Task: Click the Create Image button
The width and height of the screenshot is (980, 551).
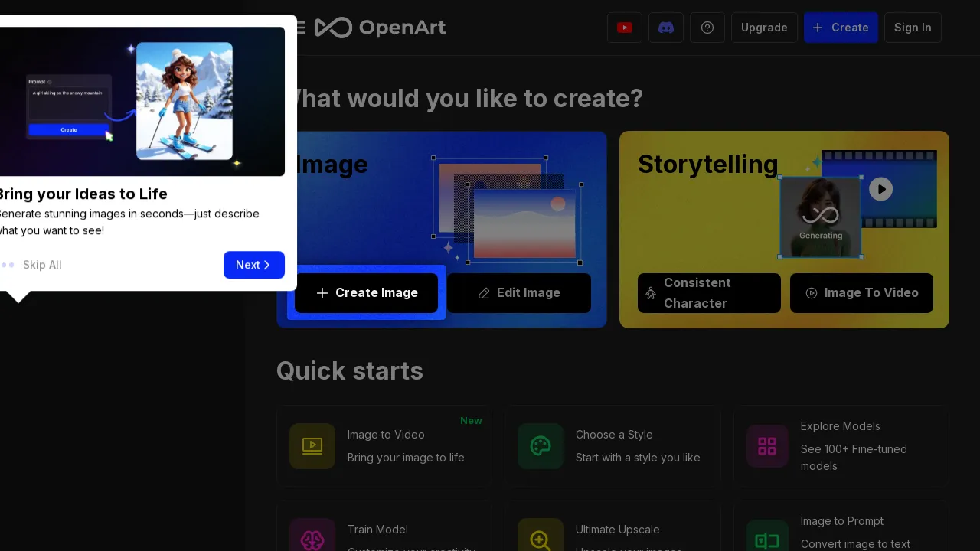Action: [x=366, y=293]
